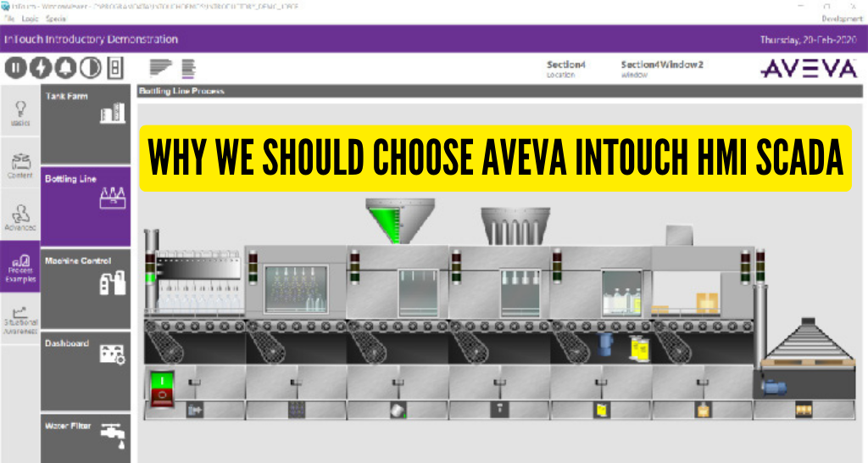The height and width of the screenshot is (463, 868).
Task: Click the blue motor under conveyor
Action: click(605, 344)
